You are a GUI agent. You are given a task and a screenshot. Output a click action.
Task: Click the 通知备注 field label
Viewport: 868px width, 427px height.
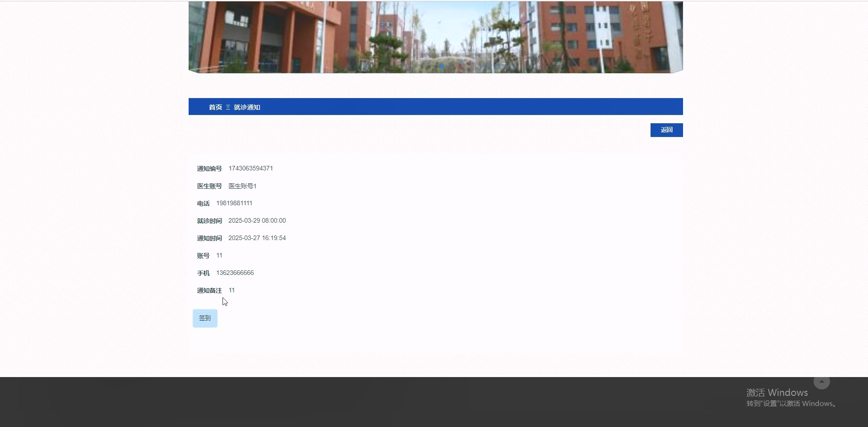(x=210, y=290)
